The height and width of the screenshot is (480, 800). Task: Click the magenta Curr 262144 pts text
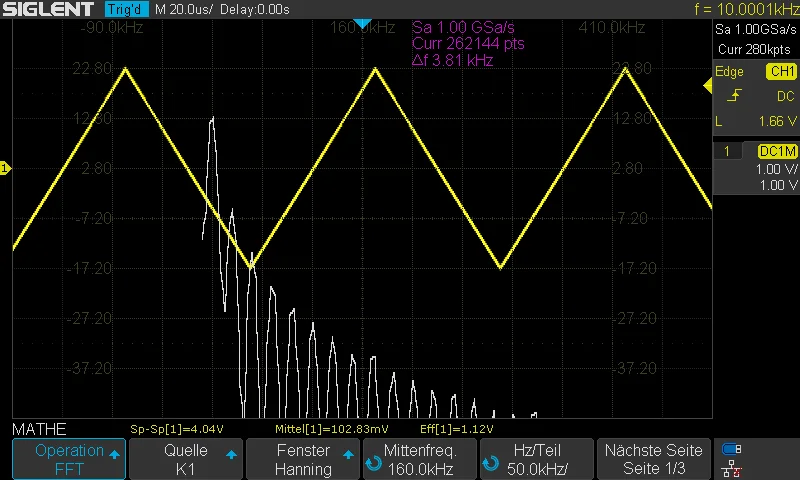point(468,43)
